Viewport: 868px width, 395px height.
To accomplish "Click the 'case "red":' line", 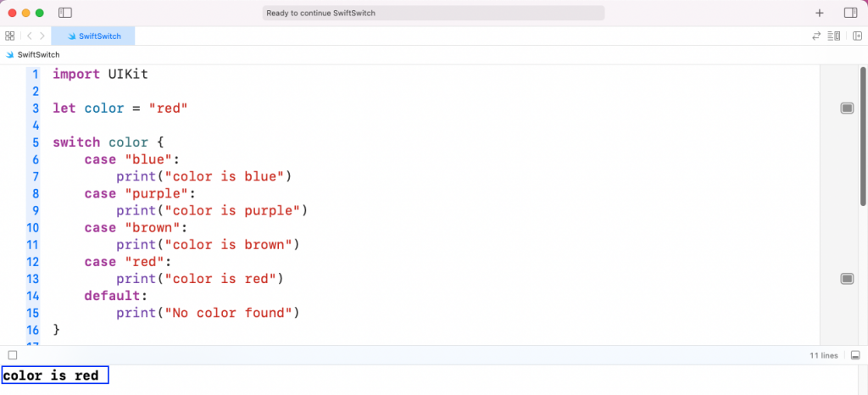I will (129, 262).
